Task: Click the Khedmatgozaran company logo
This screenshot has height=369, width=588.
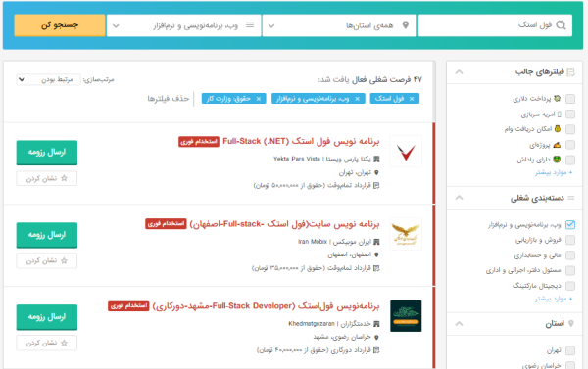Action: tap(406, 316)
